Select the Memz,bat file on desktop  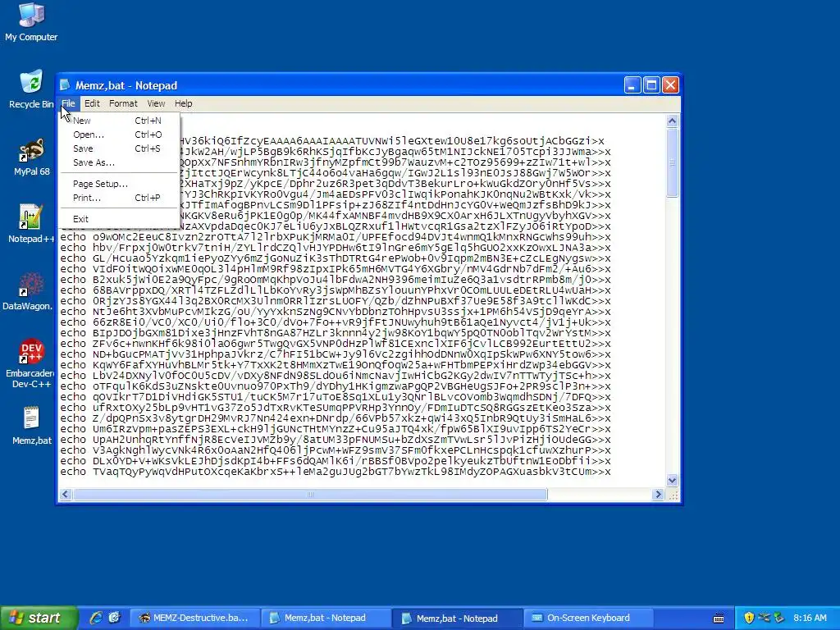coord(32,426)
